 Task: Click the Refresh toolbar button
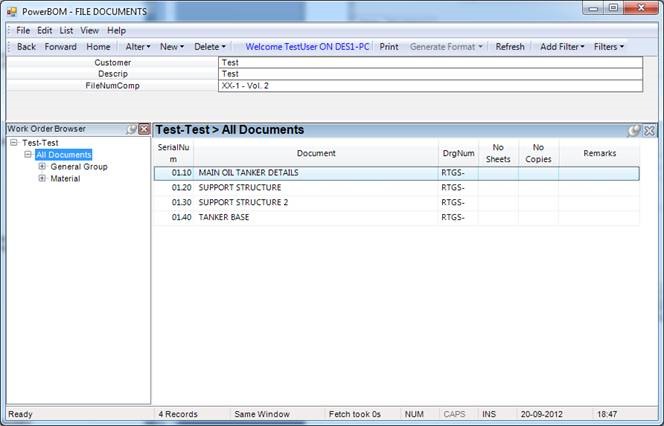point(510,46)
